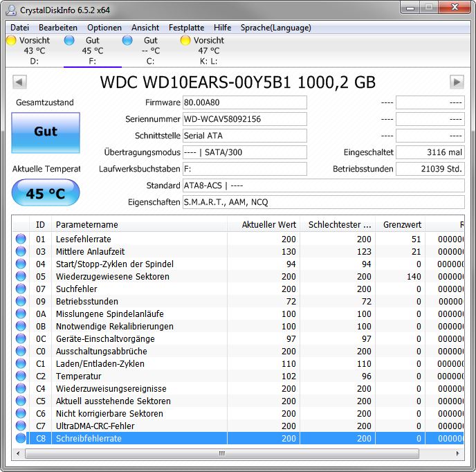Click the Standard field ATA8-ACS
Screen dimensions: 476x472
tap(324, 185)
